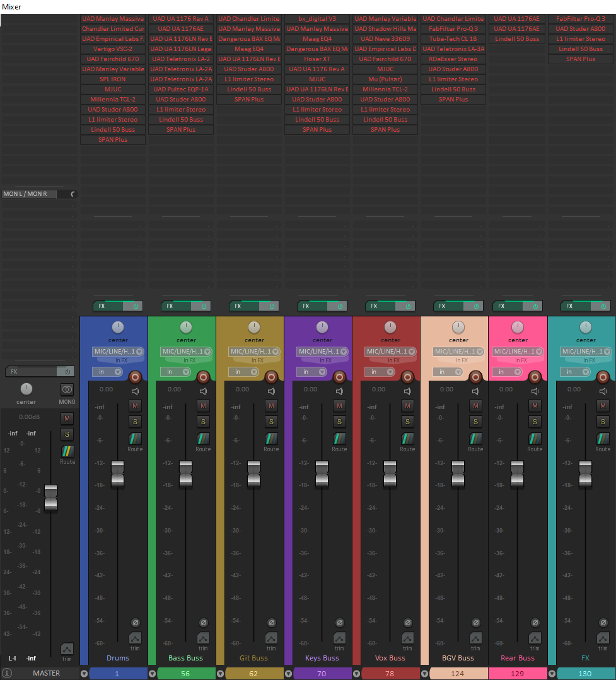Toggle record monitoring speaker on Rear Buss
Image resolution: width=616 pixels, height=680 pixels.
535,391
